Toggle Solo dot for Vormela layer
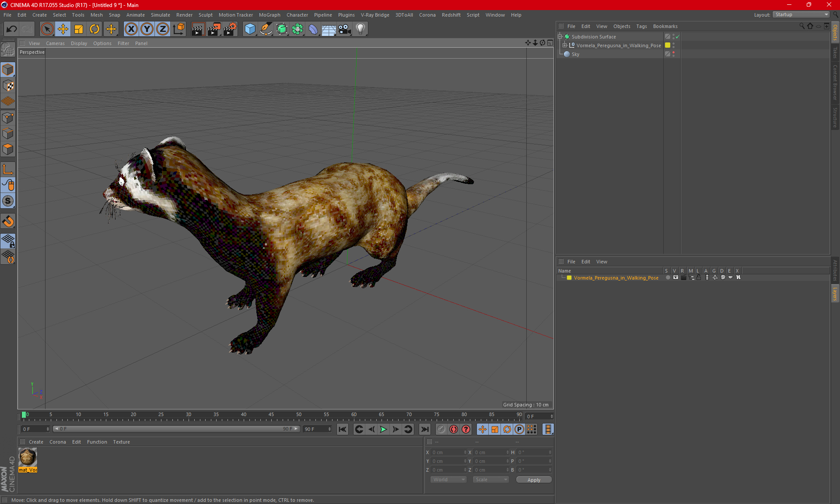This screenshot has height=504, width=840. (668, 277)
